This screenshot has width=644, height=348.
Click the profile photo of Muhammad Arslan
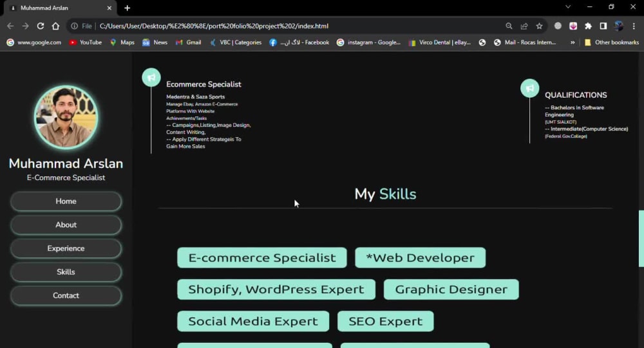(x=66, y=117)
